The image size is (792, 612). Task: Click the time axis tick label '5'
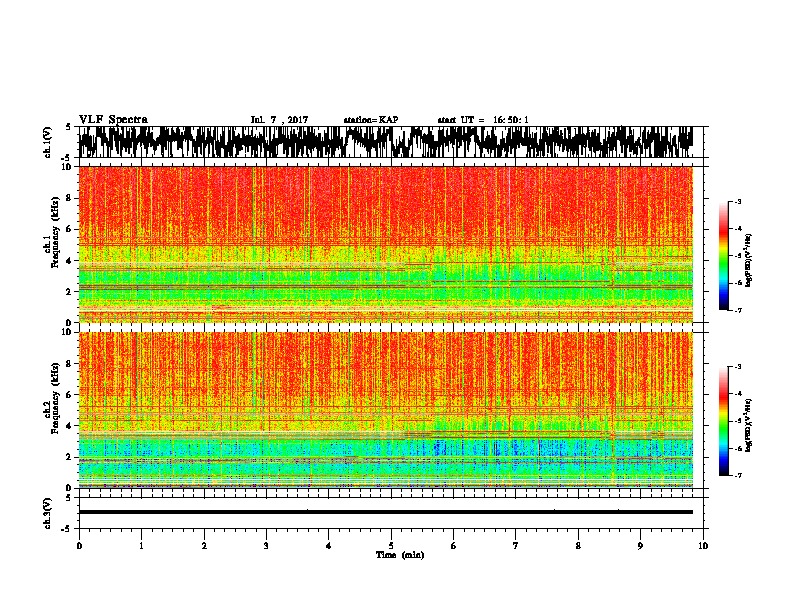tap(391, 546)
